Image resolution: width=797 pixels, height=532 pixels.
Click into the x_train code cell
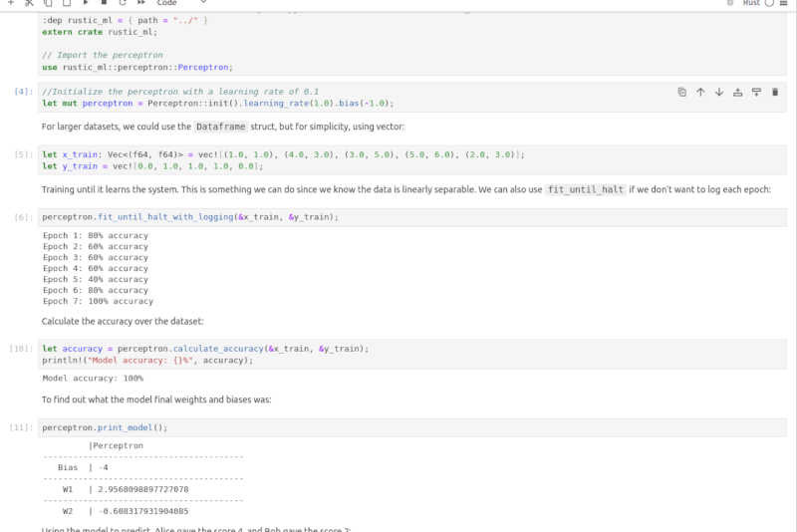pyautogui.click(x=398, y=160)
